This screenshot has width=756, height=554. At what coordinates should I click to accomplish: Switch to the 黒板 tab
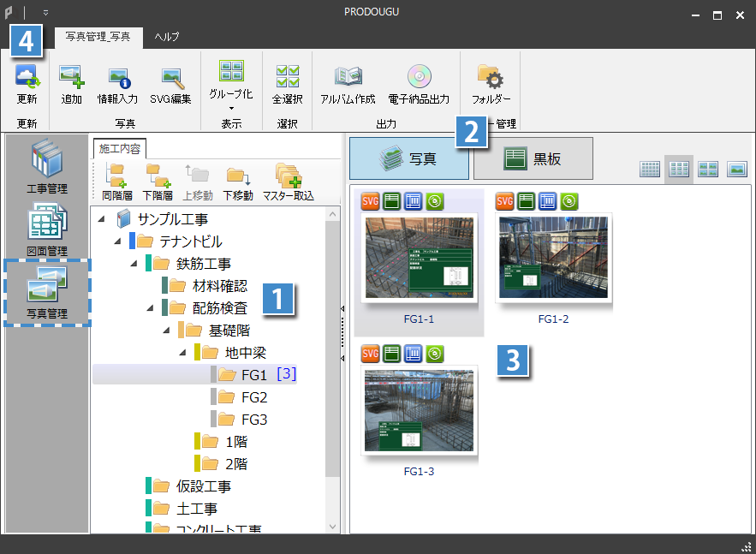click(x=533, y=158)
